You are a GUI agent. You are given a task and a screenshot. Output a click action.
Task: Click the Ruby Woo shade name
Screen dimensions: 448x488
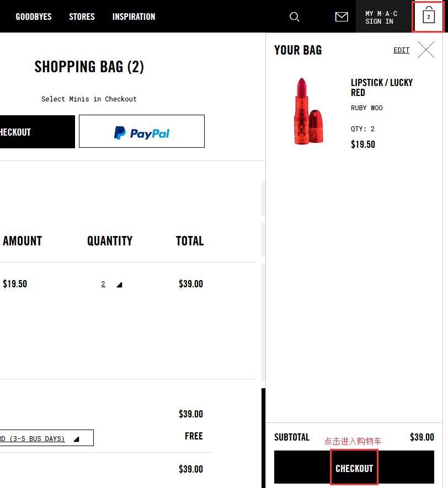point(366,108)
